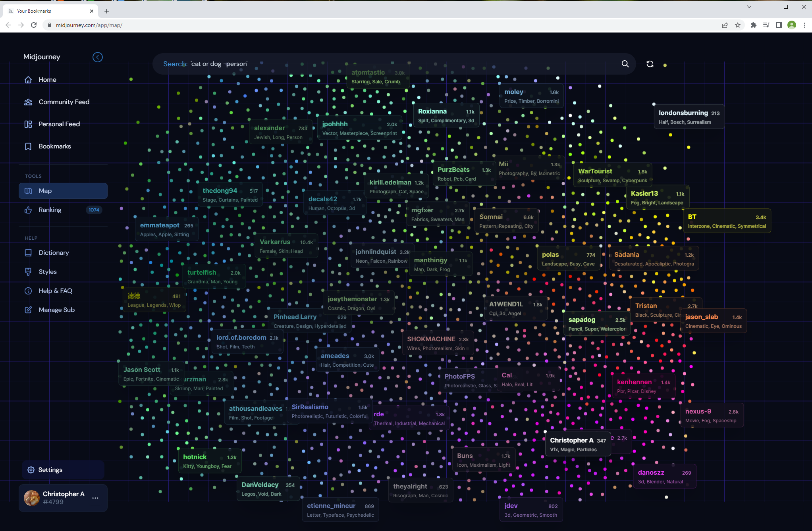The width and height of the screenshot is (812, 531).
Task: Click the browser bookmark star icon
Action: pos(738,25)
